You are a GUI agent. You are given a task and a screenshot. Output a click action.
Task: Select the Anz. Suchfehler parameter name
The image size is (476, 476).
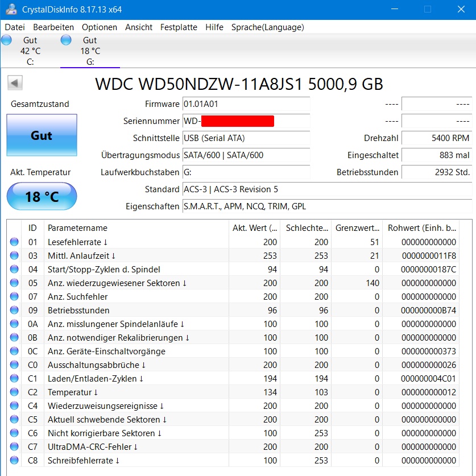click(x=78, y=297)
